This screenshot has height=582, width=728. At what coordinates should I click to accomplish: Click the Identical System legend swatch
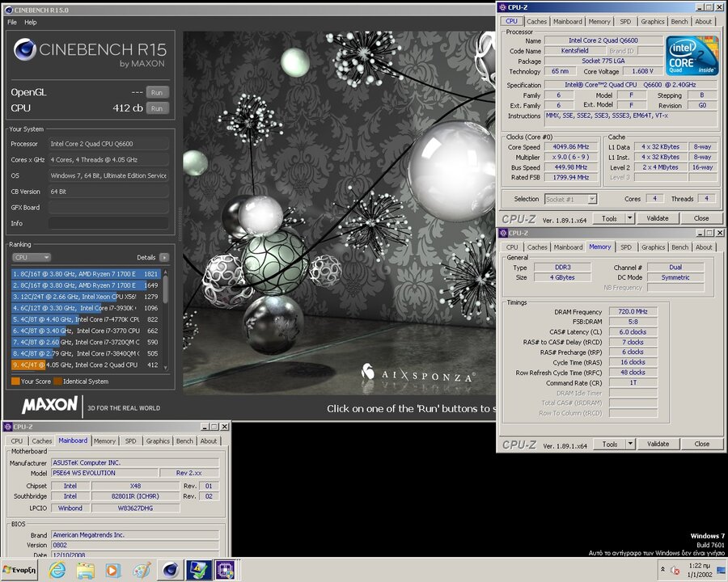click(x=57, y=381)
